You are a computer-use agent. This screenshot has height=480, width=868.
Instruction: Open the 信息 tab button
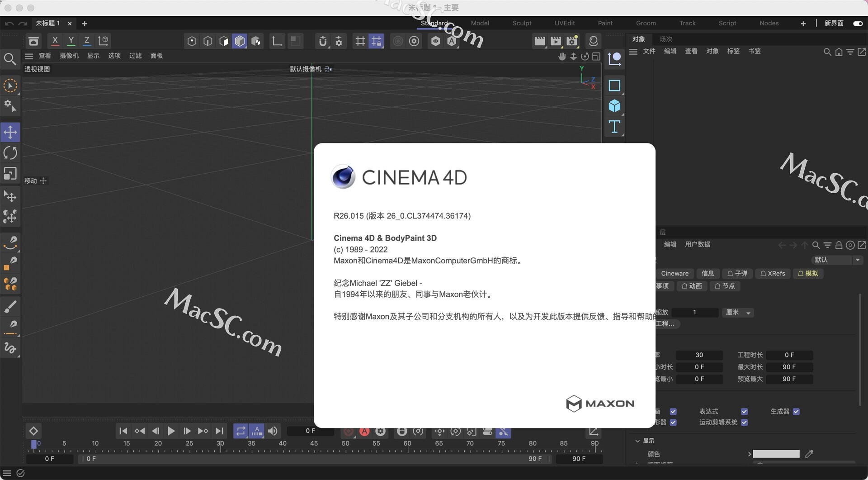click(x=708, y=273)
